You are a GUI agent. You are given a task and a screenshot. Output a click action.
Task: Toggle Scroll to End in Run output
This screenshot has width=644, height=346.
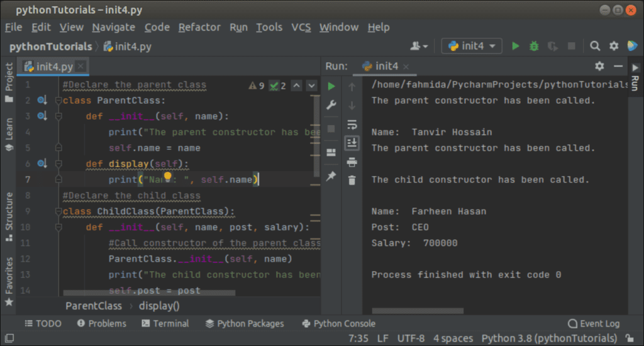(x=352, y=143)
